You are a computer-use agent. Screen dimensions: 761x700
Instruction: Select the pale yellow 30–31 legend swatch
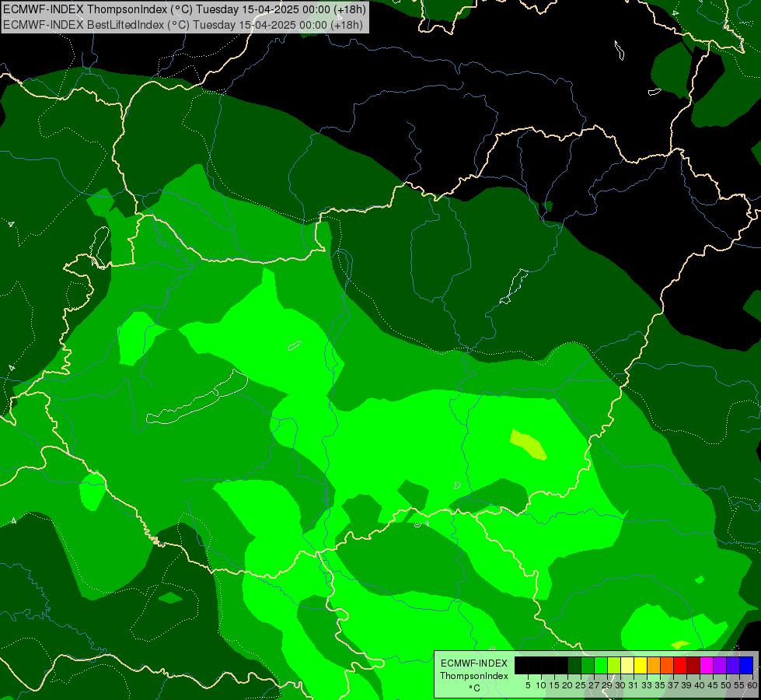coord(627,665)
